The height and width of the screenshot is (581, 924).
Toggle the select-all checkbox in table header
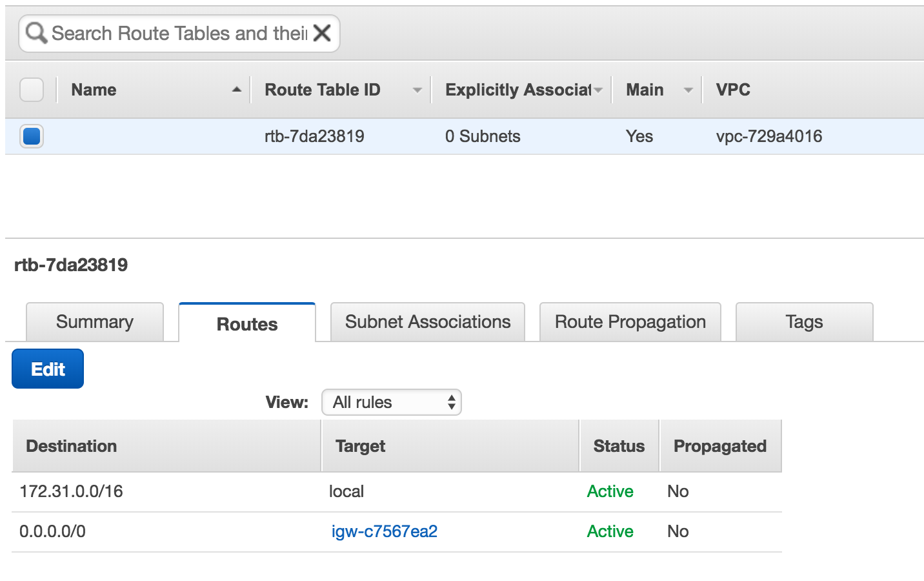click(31, 89)
